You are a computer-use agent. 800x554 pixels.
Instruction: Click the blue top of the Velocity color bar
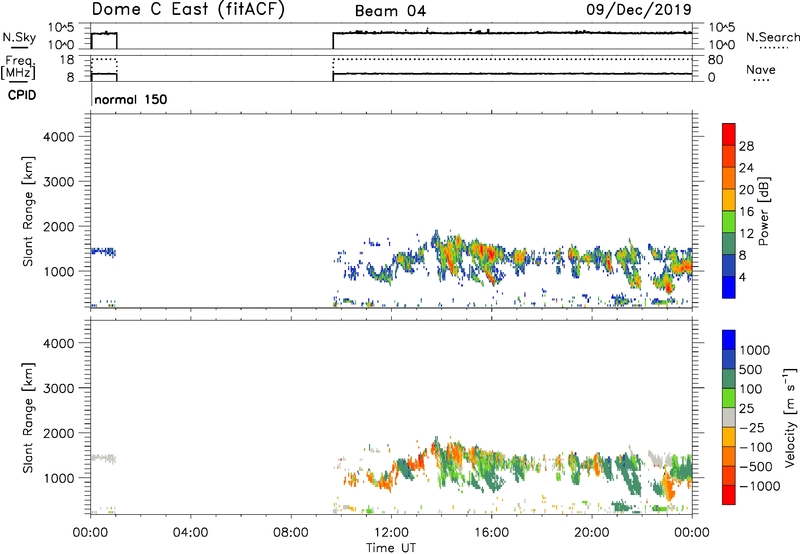click(x=729, y=340)
